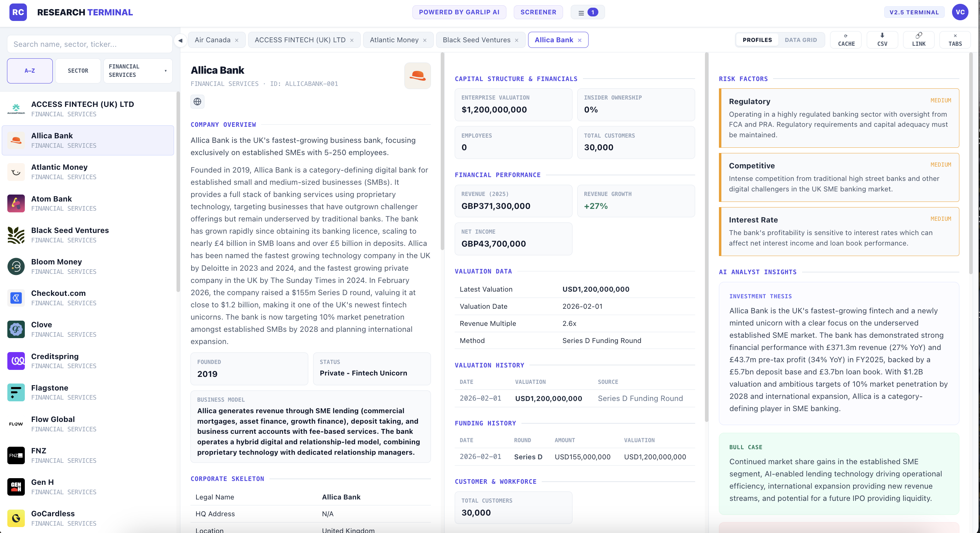Click the Regulatory risk factor card
Viewport: 980px width, 533px height.
point(839,118)
